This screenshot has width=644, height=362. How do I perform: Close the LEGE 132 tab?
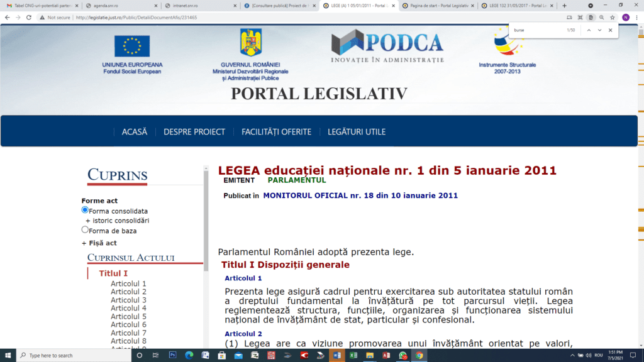(552, 6)
